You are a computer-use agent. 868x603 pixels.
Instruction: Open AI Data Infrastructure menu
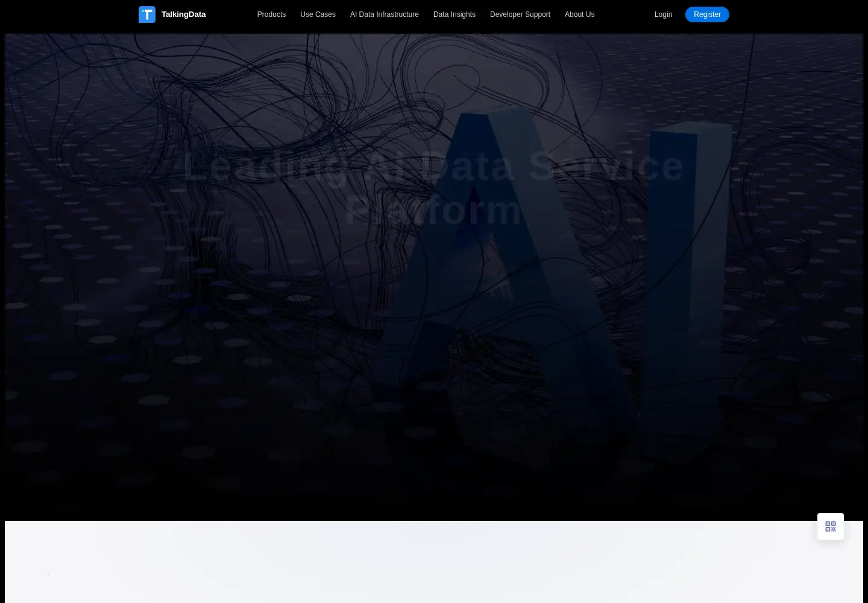pos(385,14)
